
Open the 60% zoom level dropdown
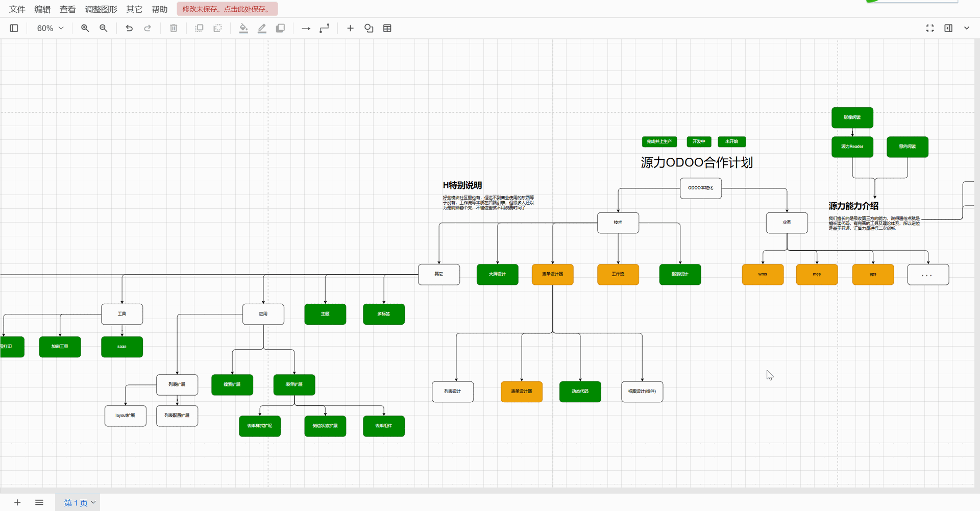(50, 29)
